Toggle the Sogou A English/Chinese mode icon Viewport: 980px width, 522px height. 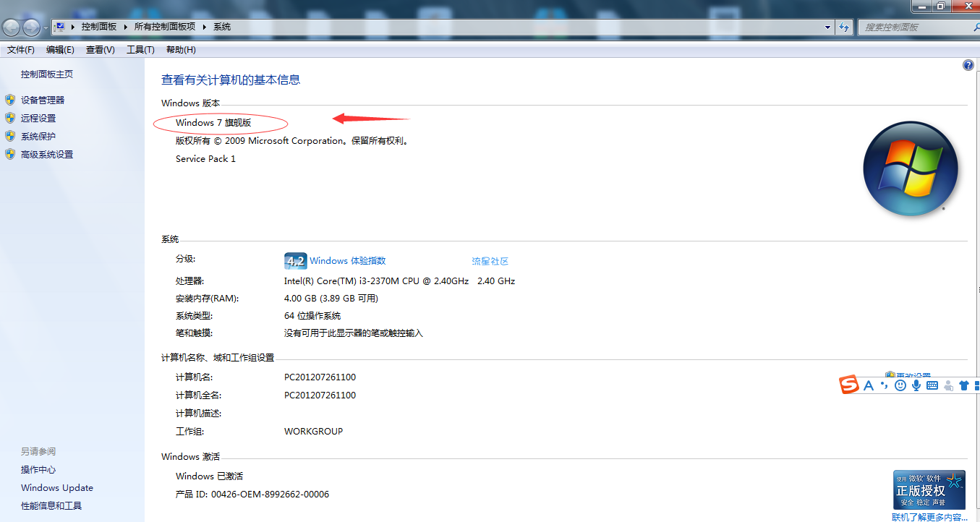(x=869, y=385)
